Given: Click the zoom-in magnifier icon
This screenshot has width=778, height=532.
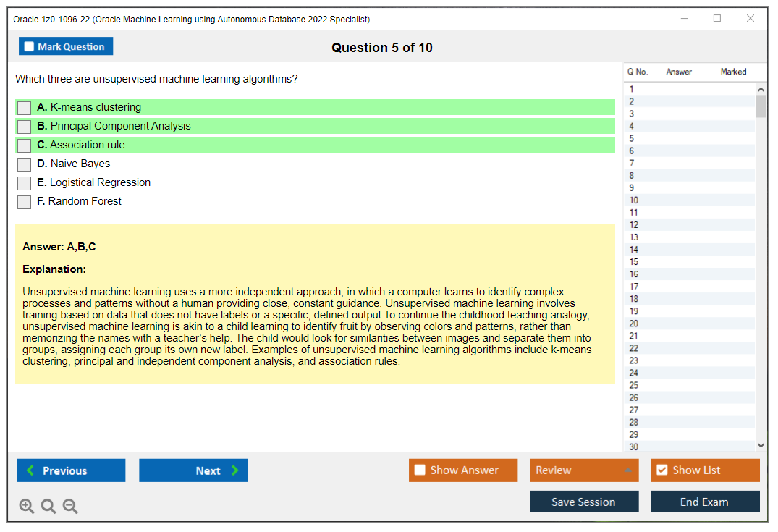Looking at the screenshot, I should click(x=27, y=506).
